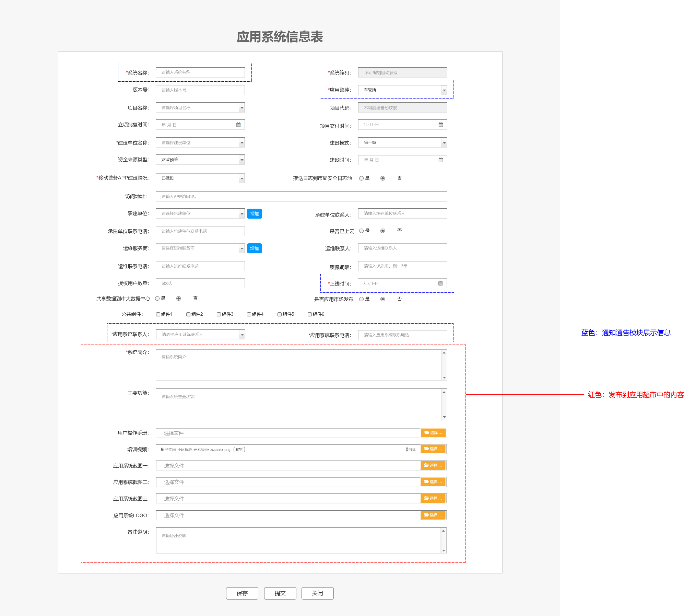
Task: Open calendar picker for 建设时间
Action: (441, 160)
